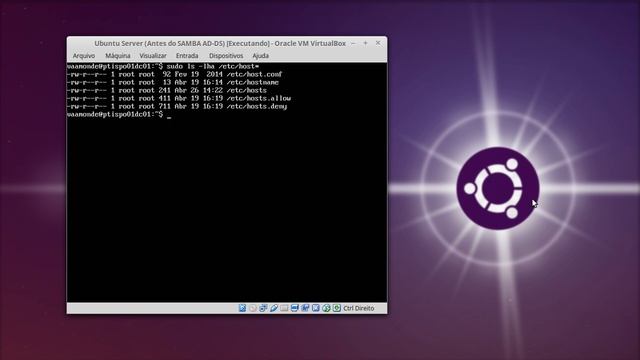
Task: Click the dual-monitor status icon
Action: pyautogui.click(x=305, y=308)
